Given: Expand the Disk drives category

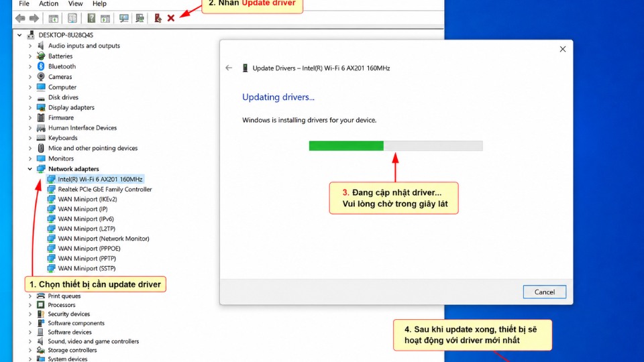Looking at the screenshot, I should point(30,97).
